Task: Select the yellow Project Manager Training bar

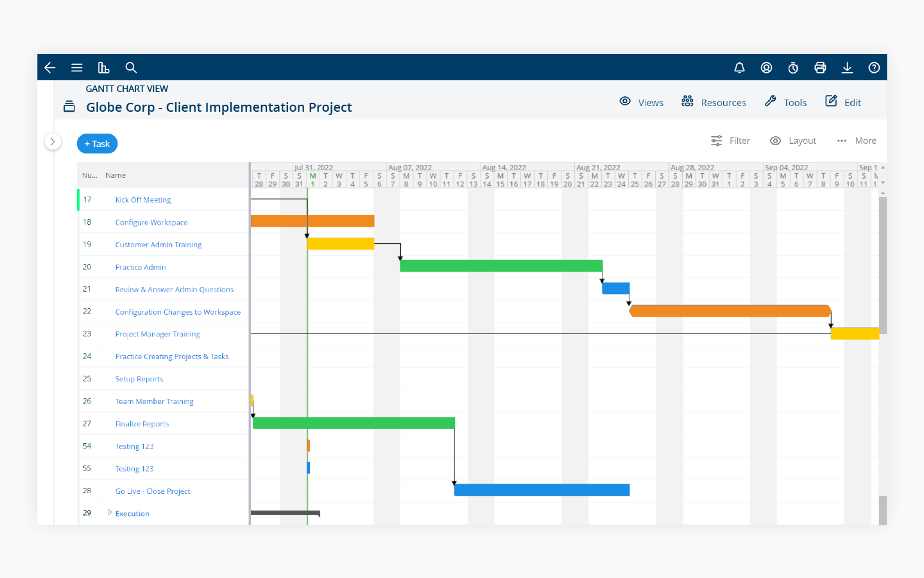Action: tap(855, 333)
